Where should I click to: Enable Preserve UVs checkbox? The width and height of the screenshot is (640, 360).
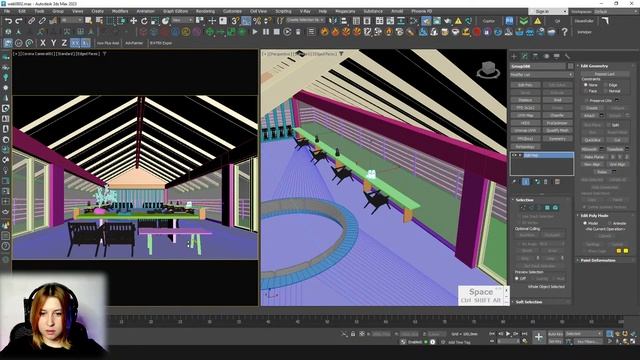click(x=587, y=100)
